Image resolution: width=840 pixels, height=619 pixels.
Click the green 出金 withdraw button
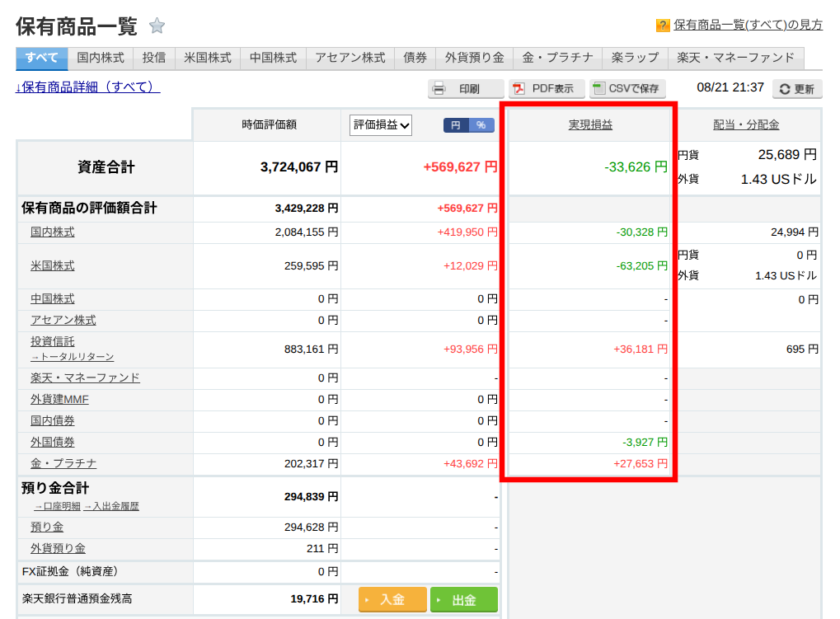(x=464, y=600)
